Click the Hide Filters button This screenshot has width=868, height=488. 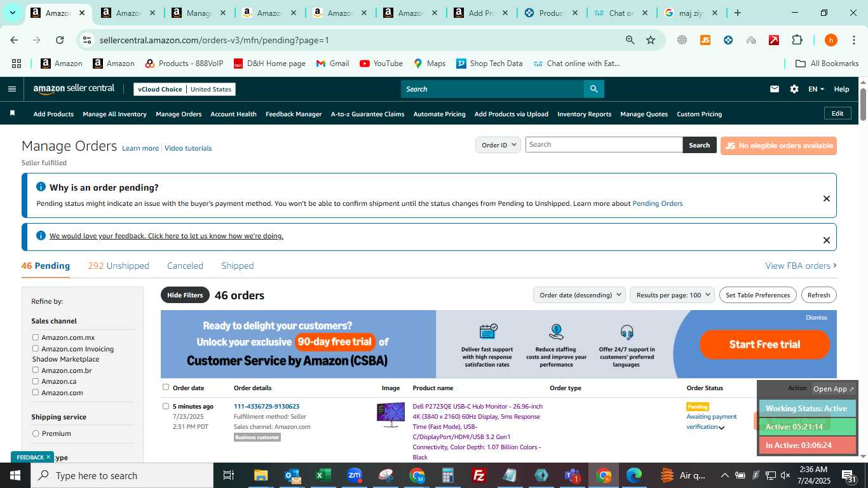click(x=185, y=295)
